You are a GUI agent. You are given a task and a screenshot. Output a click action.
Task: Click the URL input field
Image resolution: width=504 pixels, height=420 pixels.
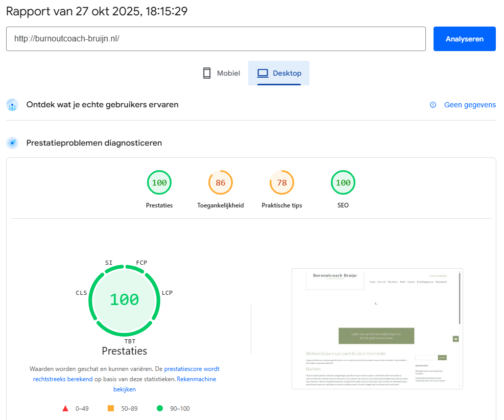[x=215, y=39]
